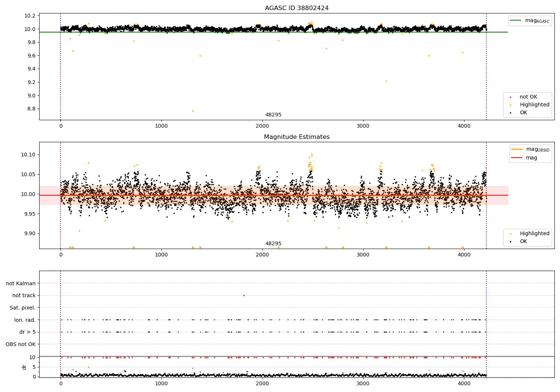Click the 'Sat. pixel.' axis label
This screenshot has width=560, height=392.
tap(23, 308)
